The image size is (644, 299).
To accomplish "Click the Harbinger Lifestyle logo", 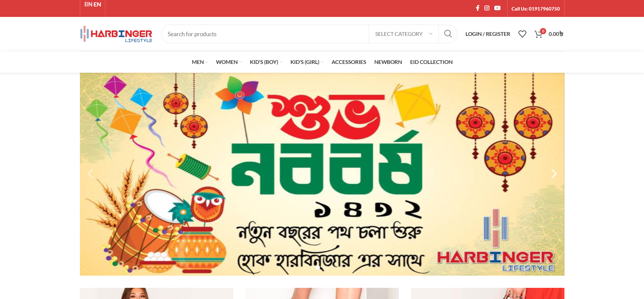I will (116, 34).
